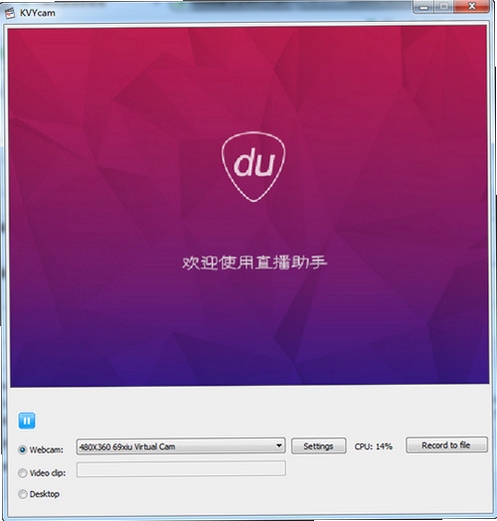Close the KVYcam window

click(x=472, y=6)
